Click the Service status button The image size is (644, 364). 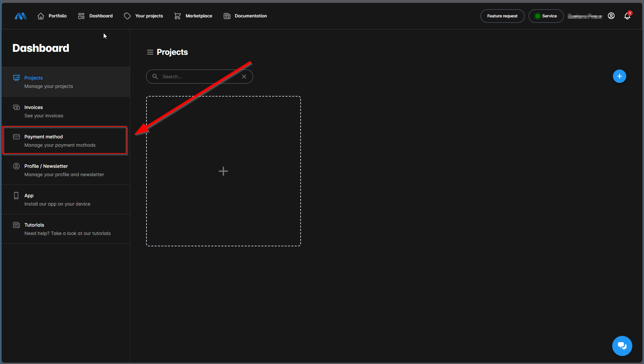click(x=546, y=16)
